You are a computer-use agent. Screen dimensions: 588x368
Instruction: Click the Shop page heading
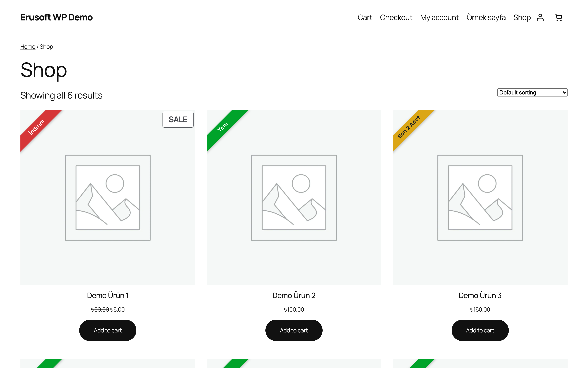[x=44, y=70]
